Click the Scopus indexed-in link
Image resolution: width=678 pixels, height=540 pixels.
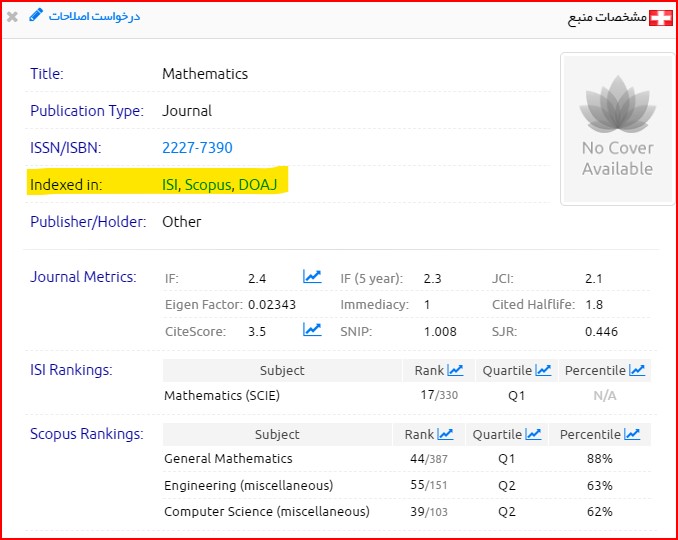pyautogui.click(x=207, y=185)
